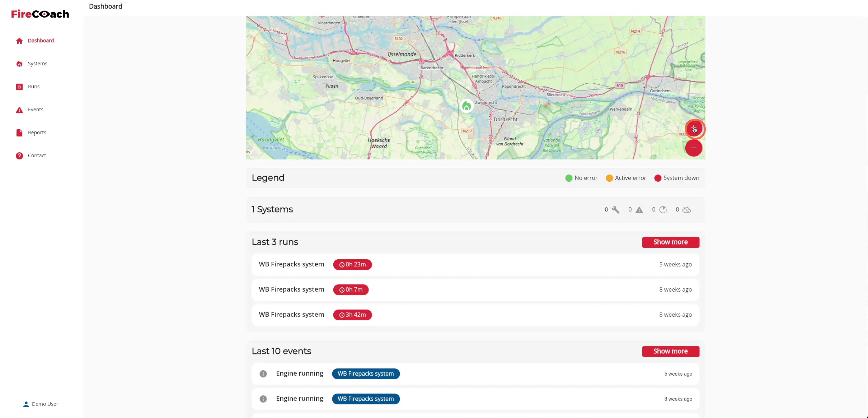Click WB Firepacks system tag, 5 weeks ago event
The height and width of the screenshot is (418, 868).
click(366, 374)
